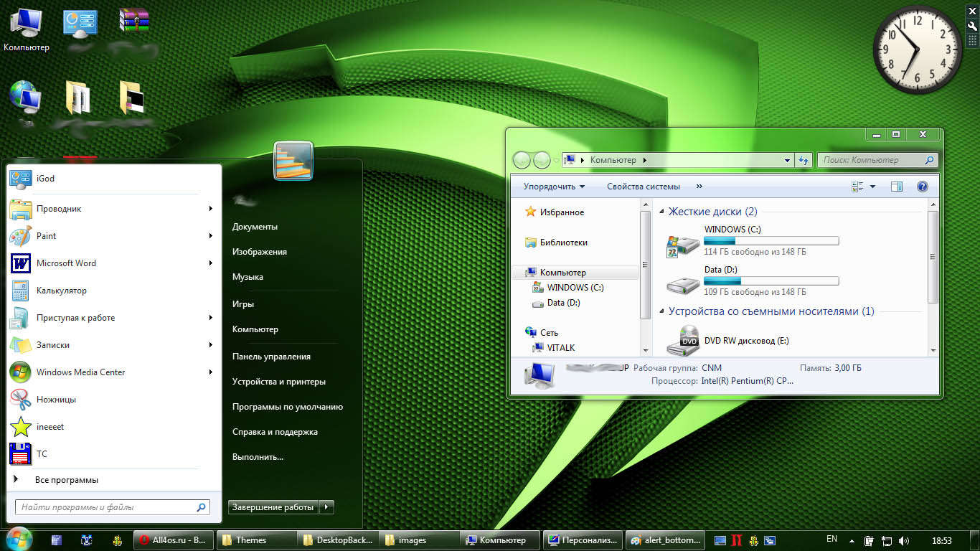Open Игры from the Start menu
980x551 pixels.
[x=243, y=304]
